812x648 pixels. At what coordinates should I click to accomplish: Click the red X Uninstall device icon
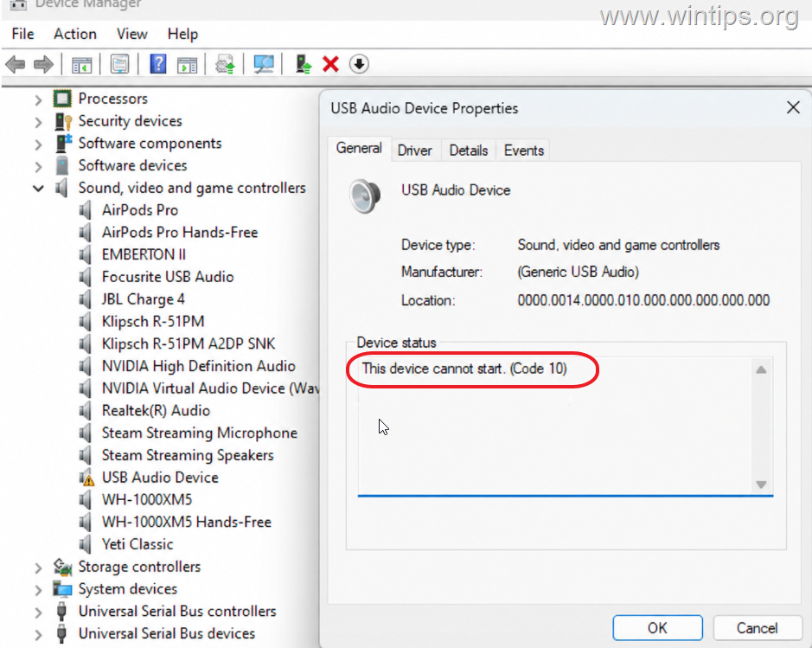tap(330, 65)
